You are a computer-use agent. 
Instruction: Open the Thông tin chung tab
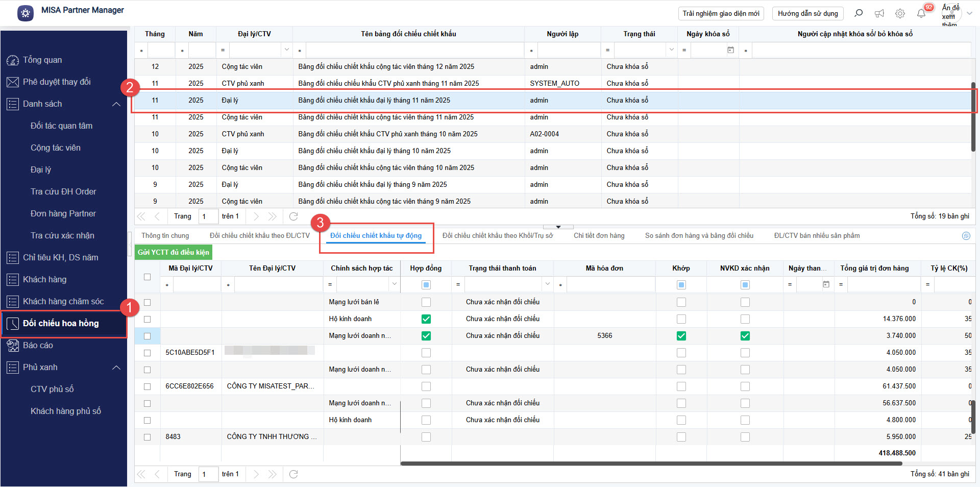coord(165,236)
